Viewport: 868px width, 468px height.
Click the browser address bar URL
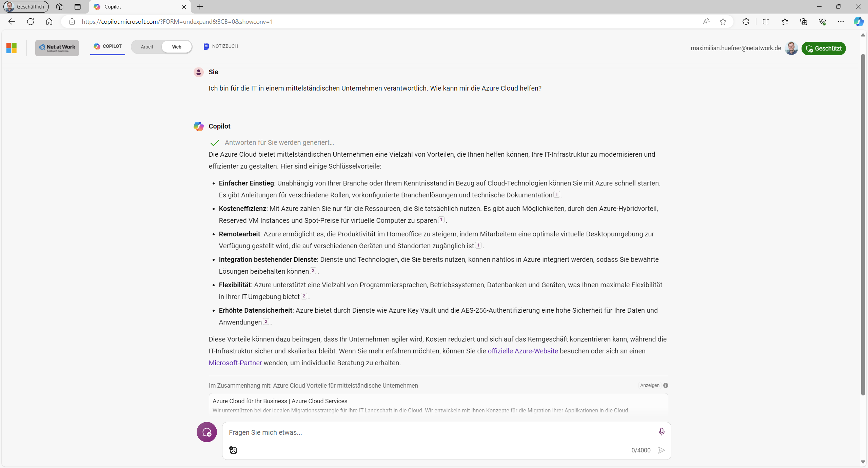[x=177, y=22]
